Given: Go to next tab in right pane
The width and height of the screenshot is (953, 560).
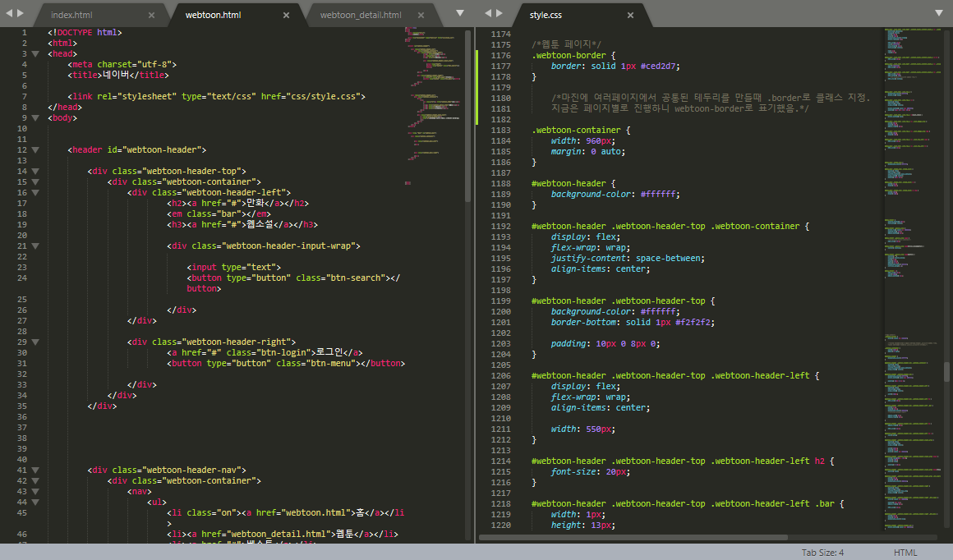Looking at the screenshot, I should 499,13.
